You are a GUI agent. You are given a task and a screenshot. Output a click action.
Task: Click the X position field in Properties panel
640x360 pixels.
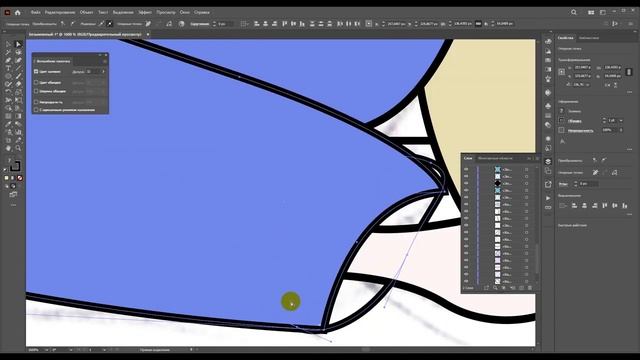(582, 67)
